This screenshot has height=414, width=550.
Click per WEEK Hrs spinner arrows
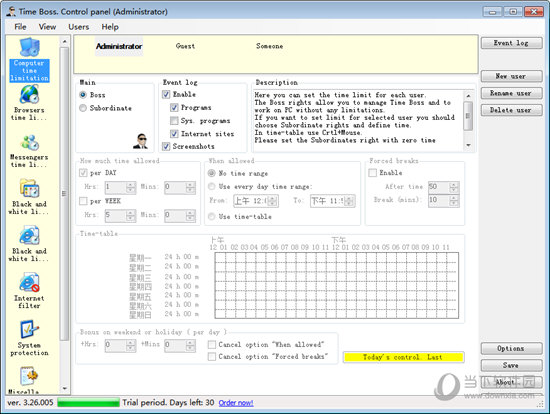coord(131,215)
